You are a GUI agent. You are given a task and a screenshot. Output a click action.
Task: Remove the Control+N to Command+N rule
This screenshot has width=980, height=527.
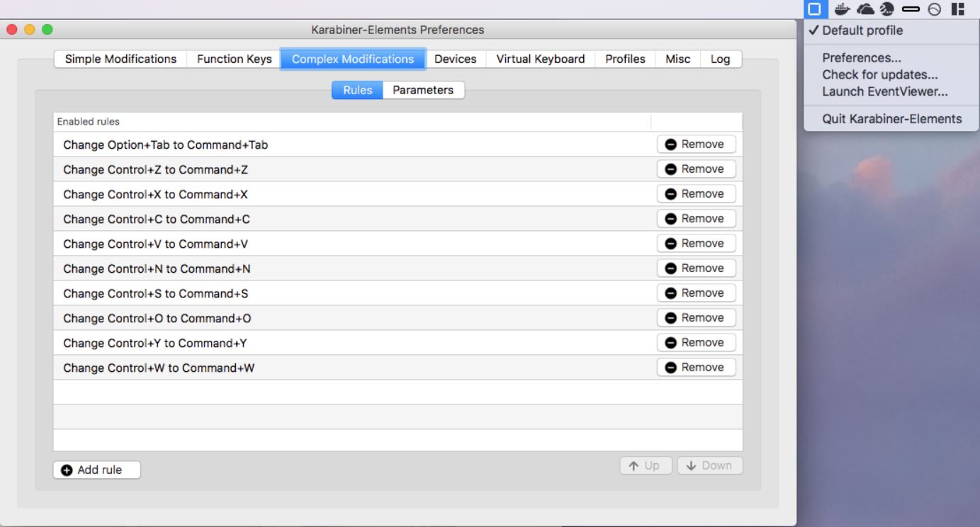[x=696, y=268]
